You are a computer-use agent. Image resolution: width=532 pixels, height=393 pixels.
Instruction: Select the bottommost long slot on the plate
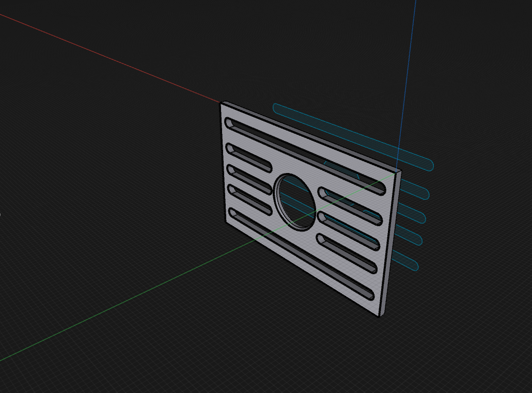[x=302, y=254]
